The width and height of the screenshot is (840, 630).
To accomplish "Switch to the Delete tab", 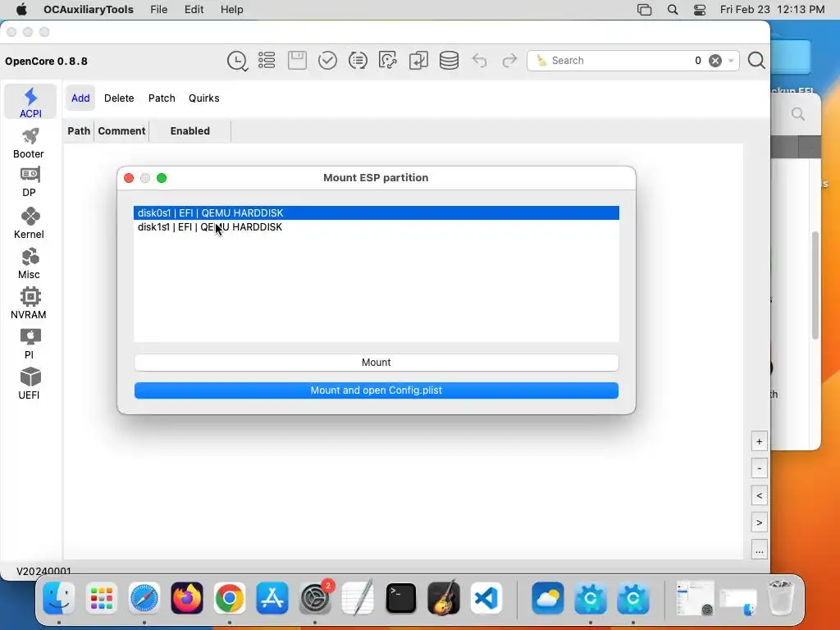I will click(119, 98).
